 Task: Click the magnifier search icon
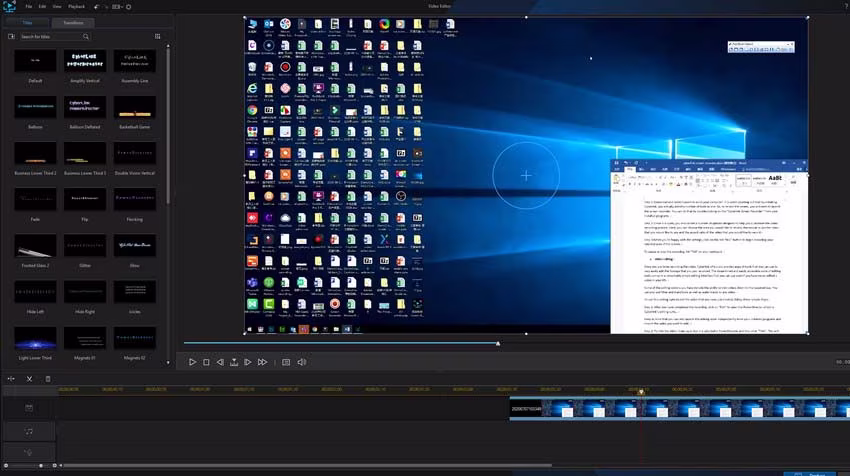pos(86,36)
